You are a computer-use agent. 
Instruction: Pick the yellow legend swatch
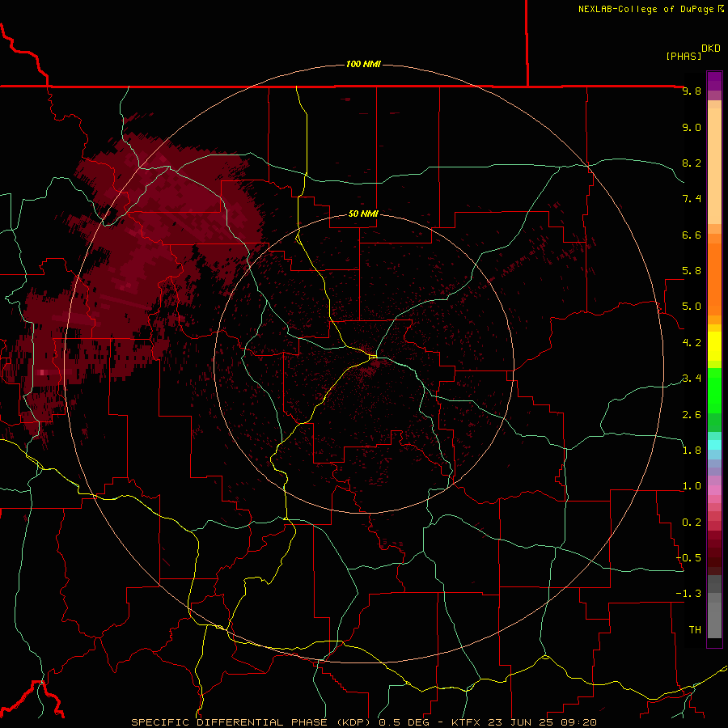(714, 346)
